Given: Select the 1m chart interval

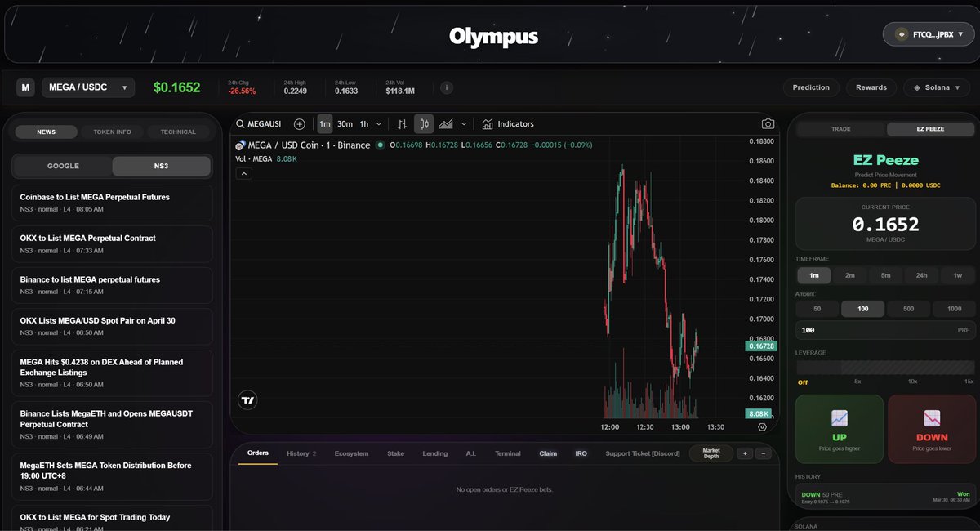Looking at the screenshot, I should tap(324, 124).
